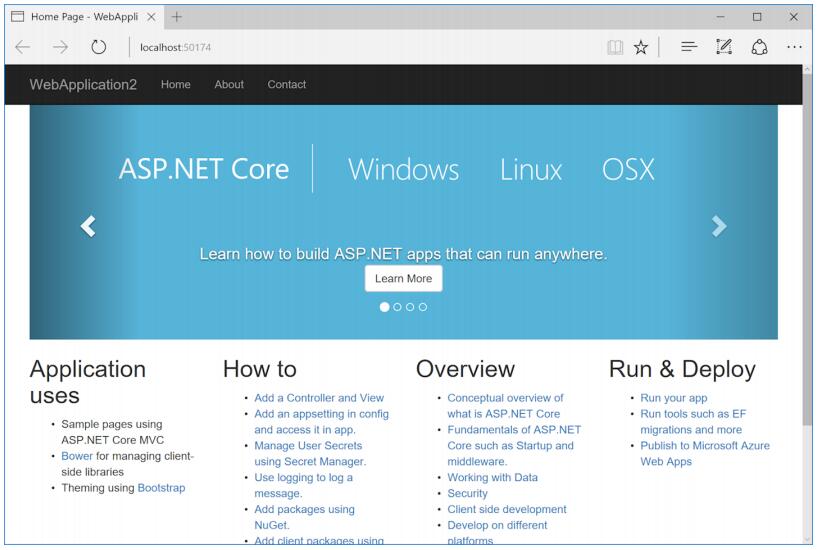Select the second carousel indicator dot
Image resolution: width=822 pixels, height=550 pixels.
(397, 307)
